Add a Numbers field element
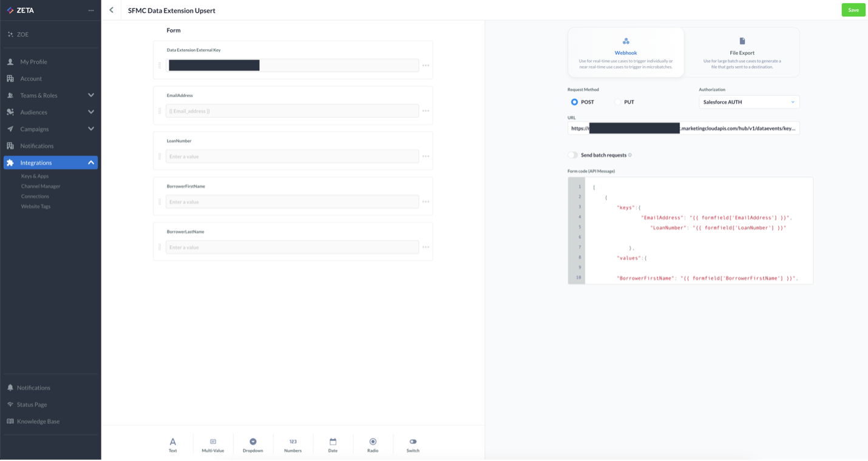 (x=293, y=445)
